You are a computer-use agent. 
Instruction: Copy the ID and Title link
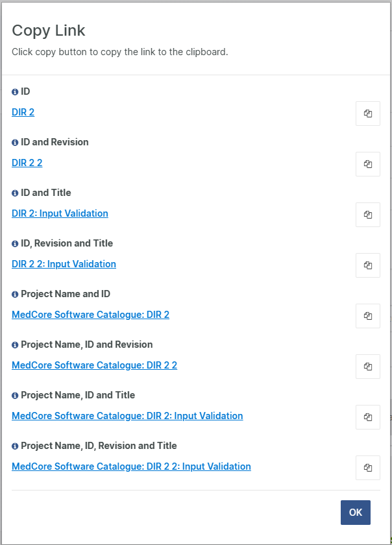point(368,215)
